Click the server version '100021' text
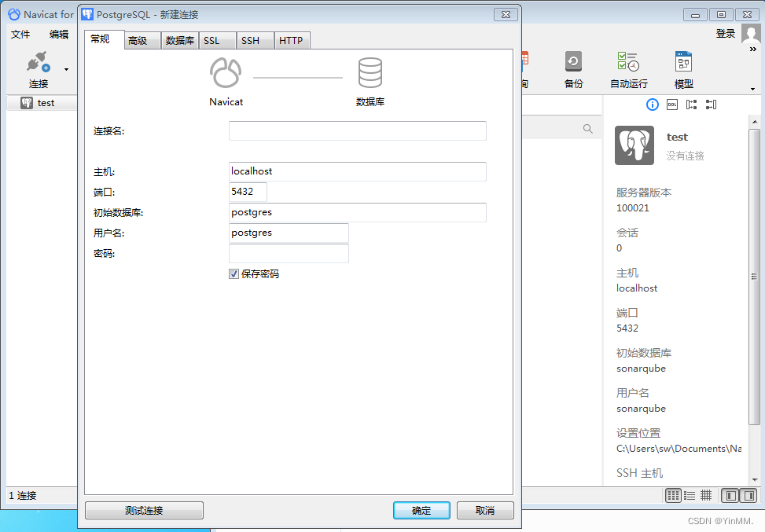Image resolution: width=765 pixels, height=532 pixels. tap(633, 208)
